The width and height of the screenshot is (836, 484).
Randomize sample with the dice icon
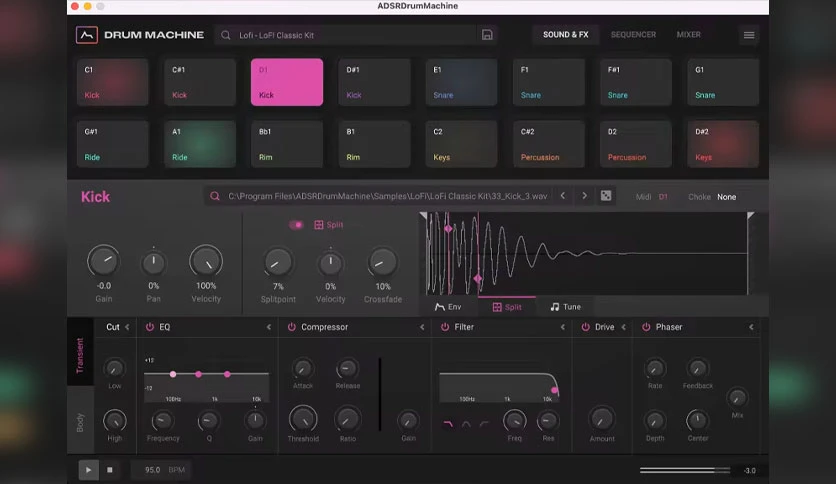coord(606,196)
